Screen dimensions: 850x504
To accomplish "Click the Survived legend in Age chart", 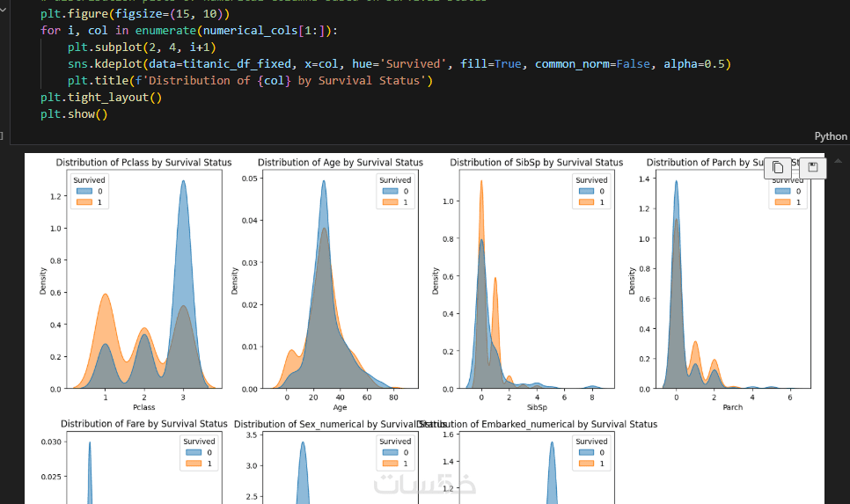I will pyautogui.click(x=395, y=191).
